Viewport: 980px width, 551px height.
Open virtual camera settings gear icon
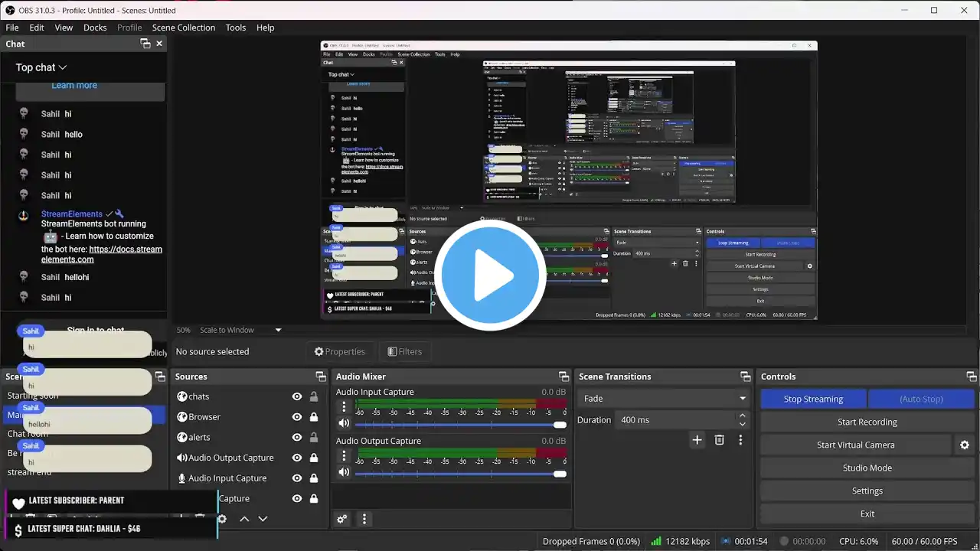pos(965,445)
